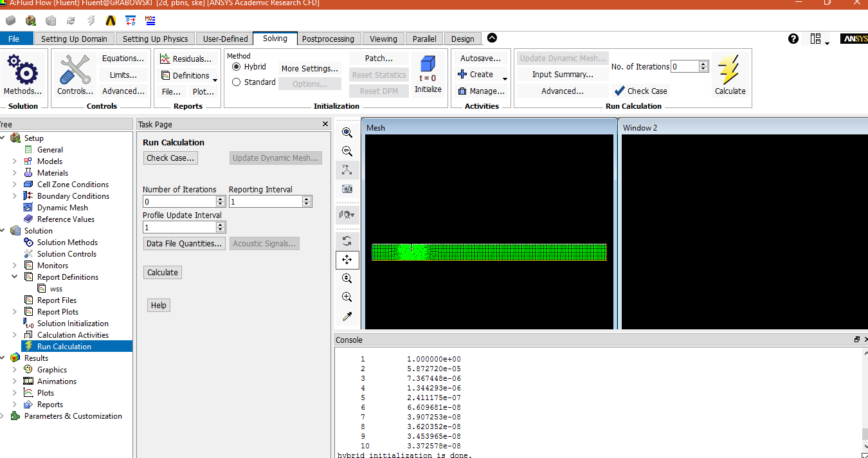Switch to the Setting Up Domain tab

[x=74, y=39]
